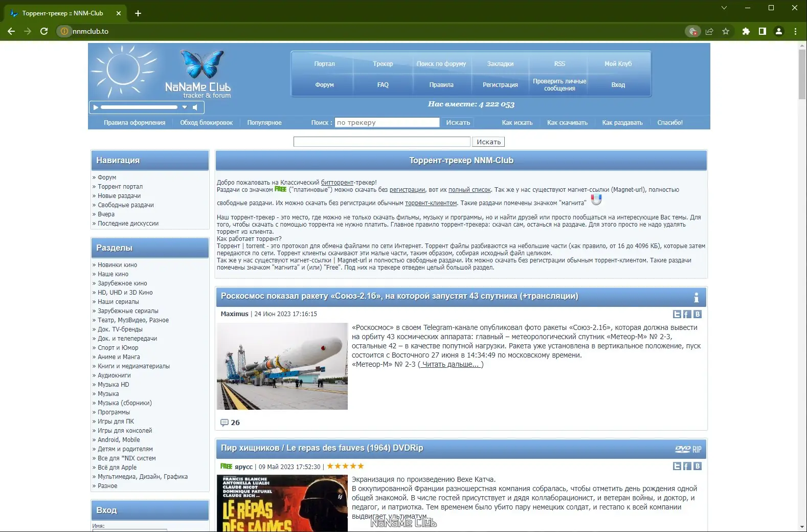Viewport: 807px width, 532px height.
Task: Open the Закладки menu item
Action: (x=500, y=64)
